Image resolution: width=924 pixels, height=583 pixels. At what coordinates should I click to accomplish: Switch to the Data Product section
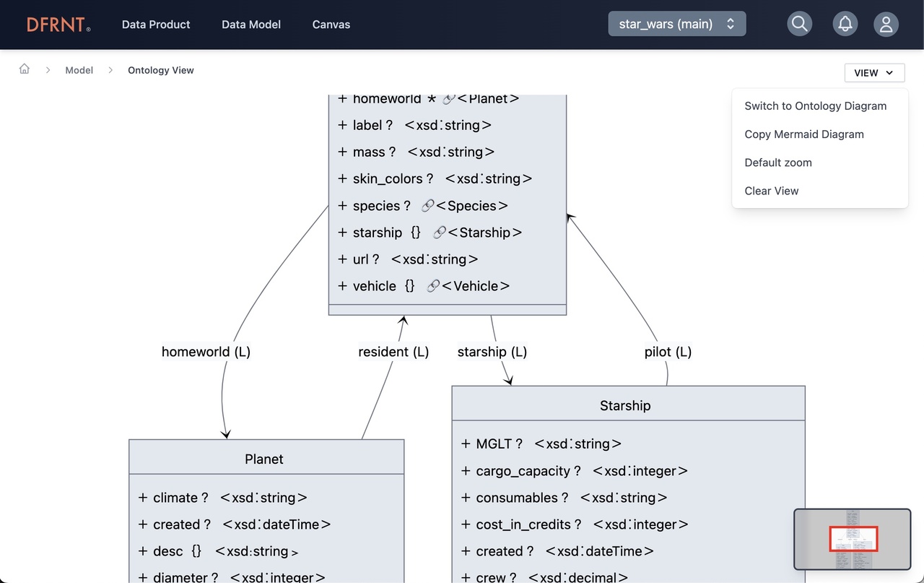[155, 24]
